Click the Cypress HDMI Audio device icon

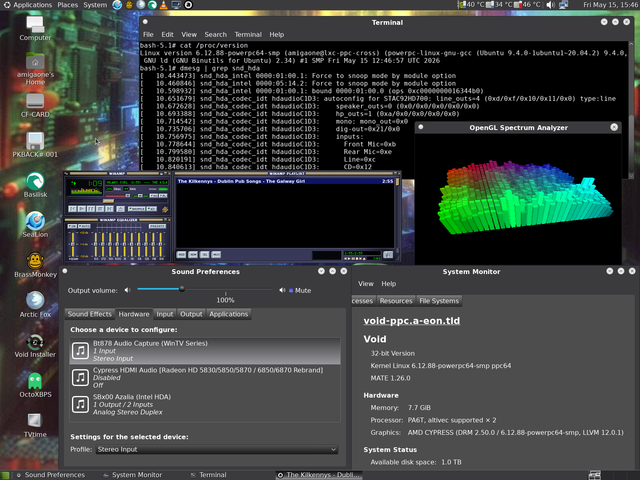coord(80,378)
